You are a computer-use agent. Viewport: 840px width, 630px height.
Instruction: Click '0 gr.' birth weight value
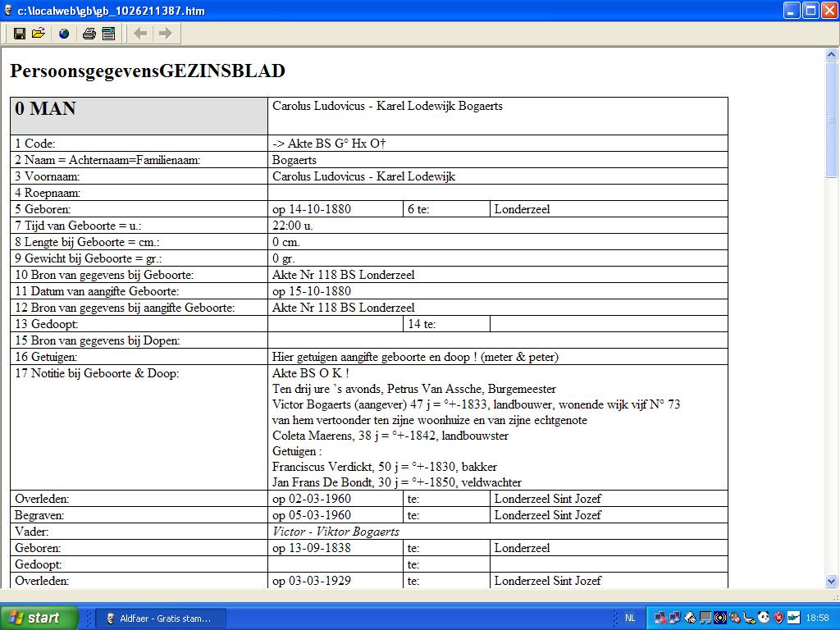pyautogui.click(x=283, y=258)
